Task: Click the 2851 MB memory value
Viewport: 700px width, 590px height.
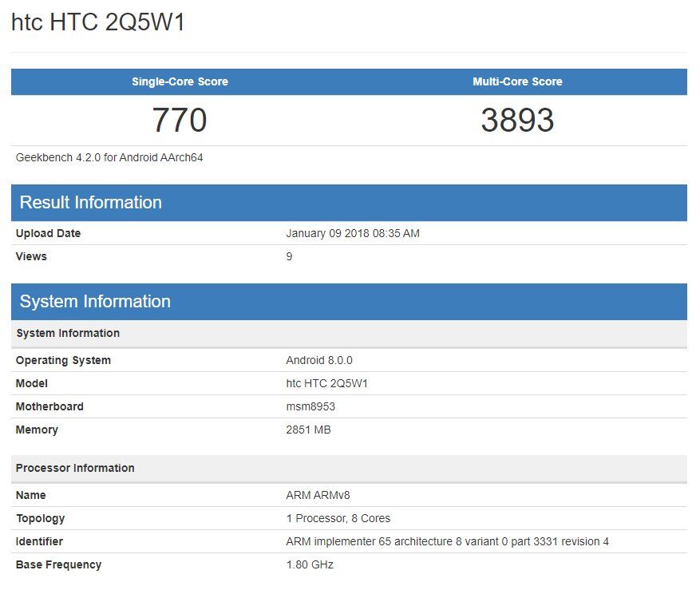Action: pos(308,430)
